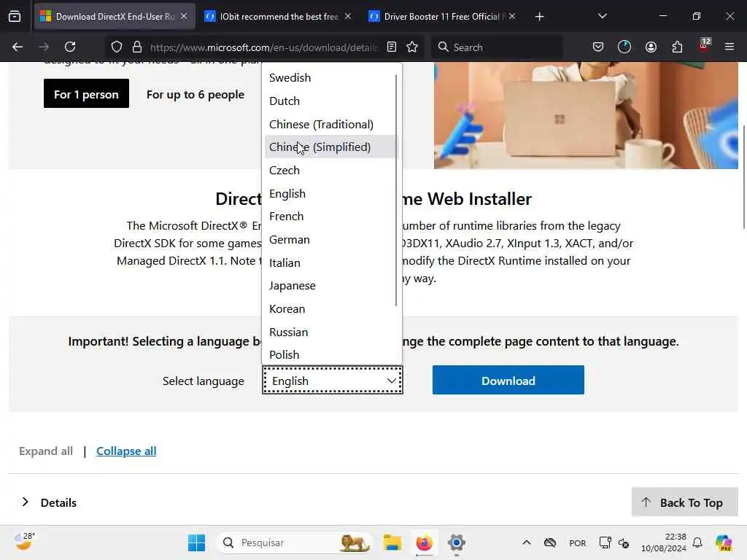Open the Windows Start menu
747x560 pixels.
[x=196, y=542]
